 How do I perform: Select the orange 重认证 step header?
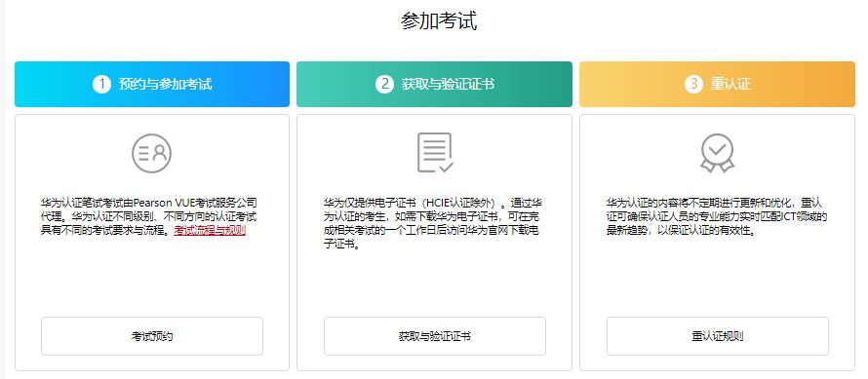click(718, 84)
